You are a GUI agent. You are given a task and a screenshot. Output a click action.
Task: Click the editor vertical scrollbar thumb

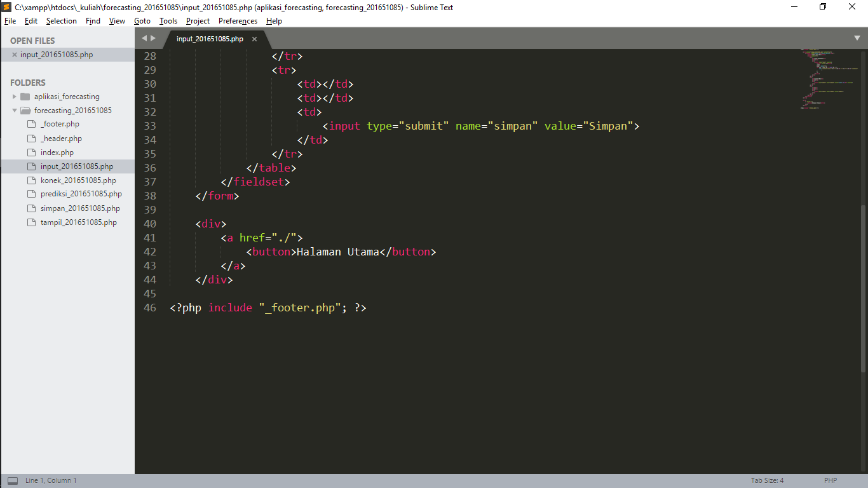coord(863,289)
